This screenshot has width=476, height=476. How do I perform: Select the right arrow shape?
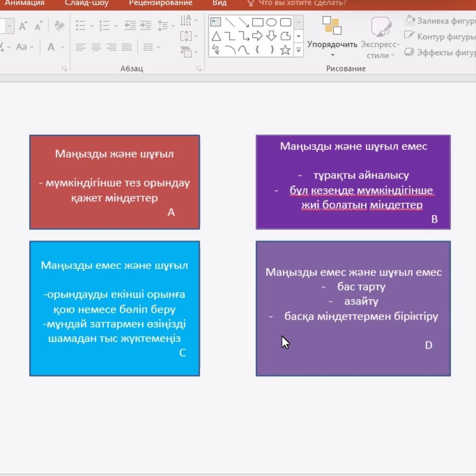(x=257, y=36)
